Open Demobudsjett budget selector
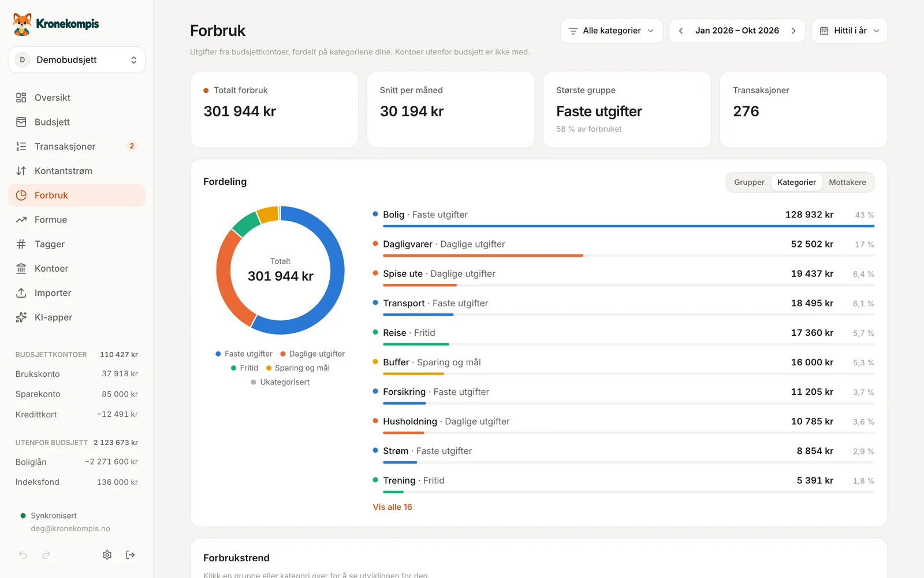 77,60
